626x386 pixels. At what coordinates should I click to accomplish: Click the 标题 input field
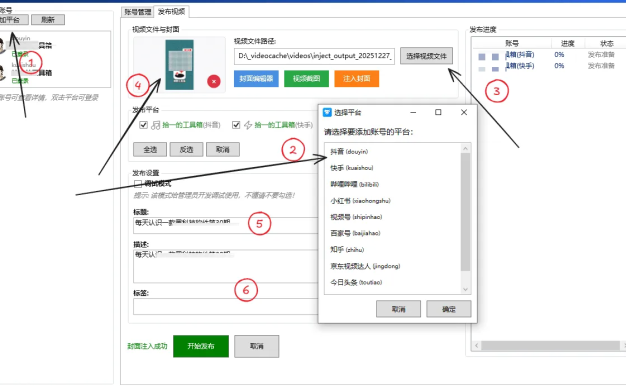tap(226, 226)
